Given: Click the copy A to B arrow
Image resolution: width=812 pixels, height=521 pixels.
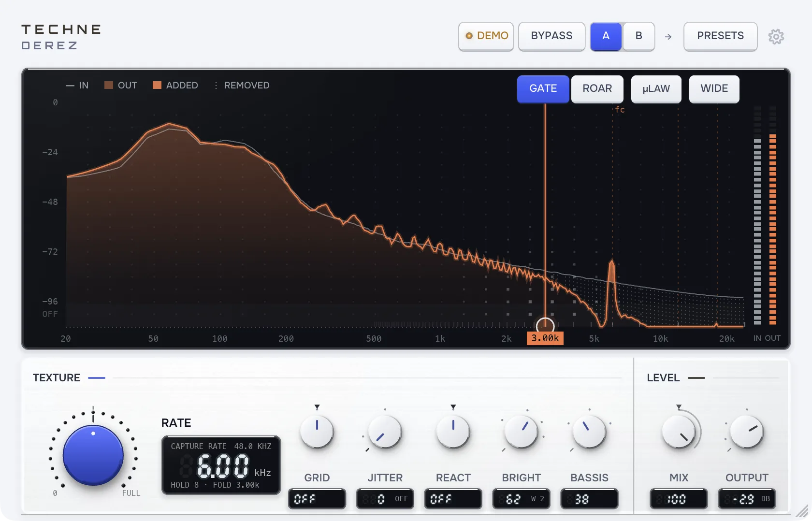Looking at the screenshot, I should [x=668, y=37].
